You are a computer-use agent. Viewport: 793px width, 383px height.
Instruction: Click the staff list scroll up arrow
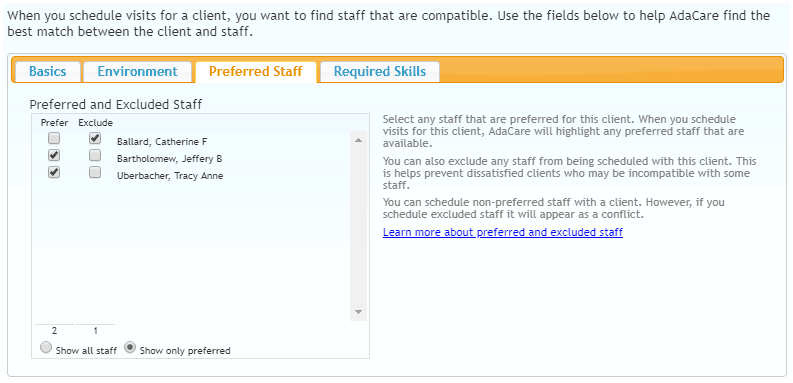(359, 140)
